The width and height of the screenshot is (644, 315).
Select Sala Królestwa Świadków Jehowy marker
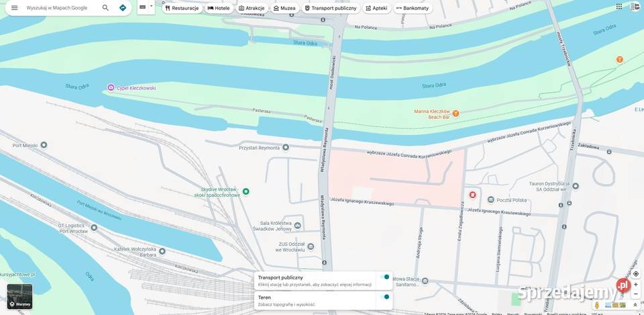[x=298, y=226]
